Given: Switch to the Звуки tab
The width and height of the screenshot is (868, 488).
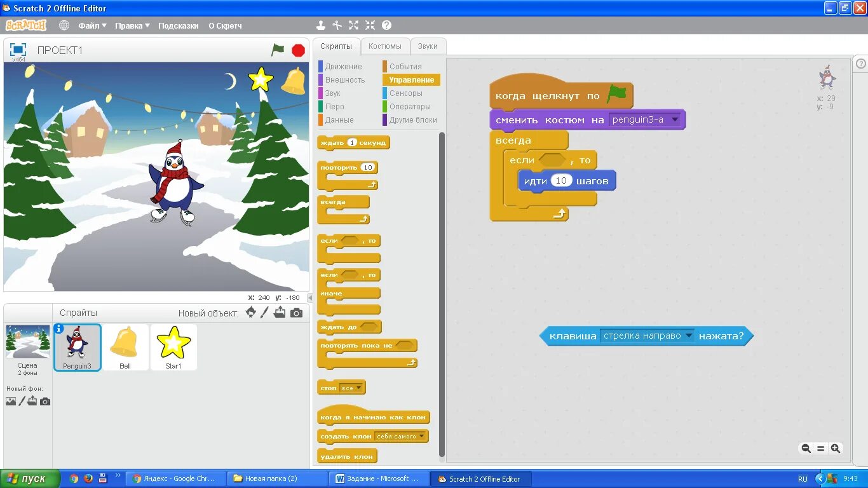Looking at the screenshot, I should point(428,46).
